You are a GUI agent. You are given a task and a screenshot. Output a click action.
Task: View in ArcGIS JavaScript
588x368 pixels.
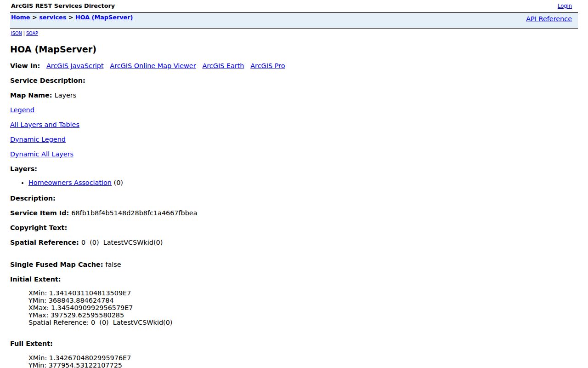pyautogui.click(x=75, y=66)
